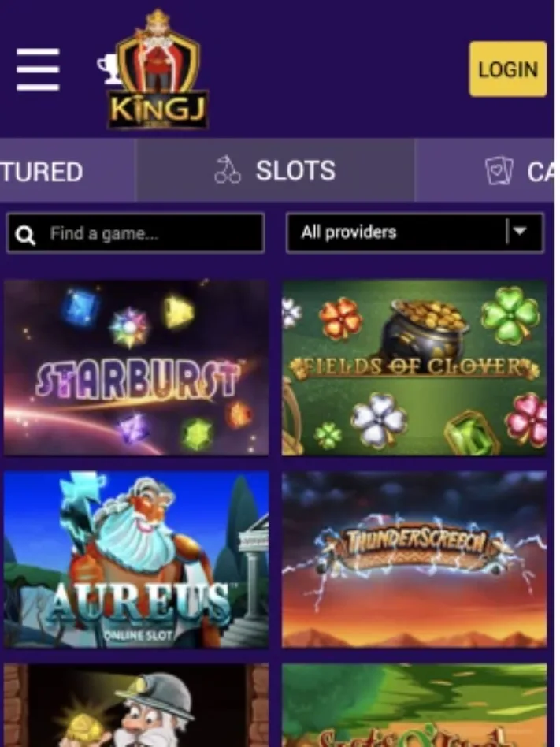
Task: Switch to the SLOTS tab
Action: pos(275,170)
